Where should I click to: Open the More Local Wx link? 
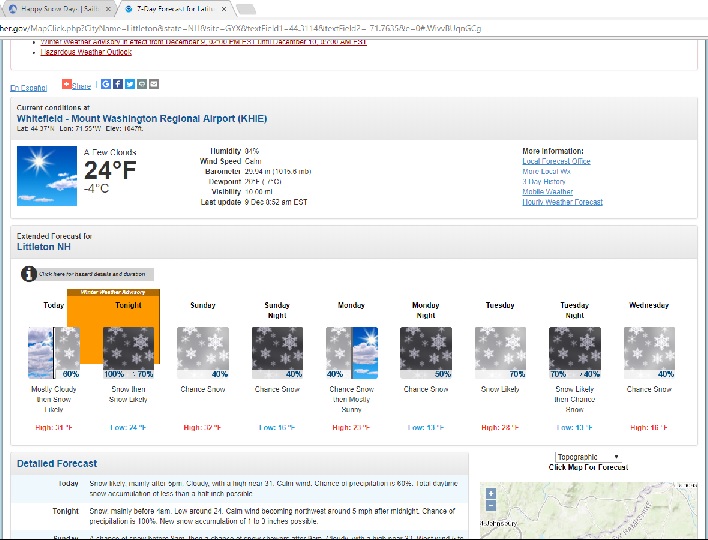(546, 172)
